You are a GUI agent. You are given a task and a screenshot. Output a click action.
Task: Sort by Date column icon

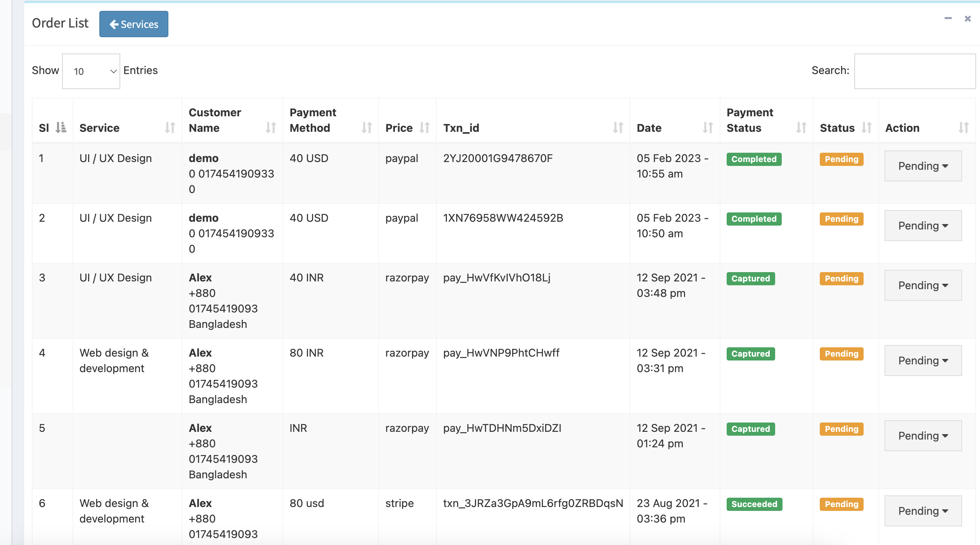coord(708,128)
